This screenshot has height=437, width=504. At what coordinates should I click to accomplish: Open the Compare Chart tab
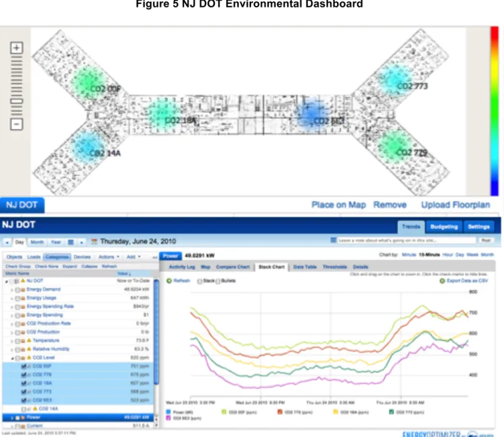click(233, 267)
